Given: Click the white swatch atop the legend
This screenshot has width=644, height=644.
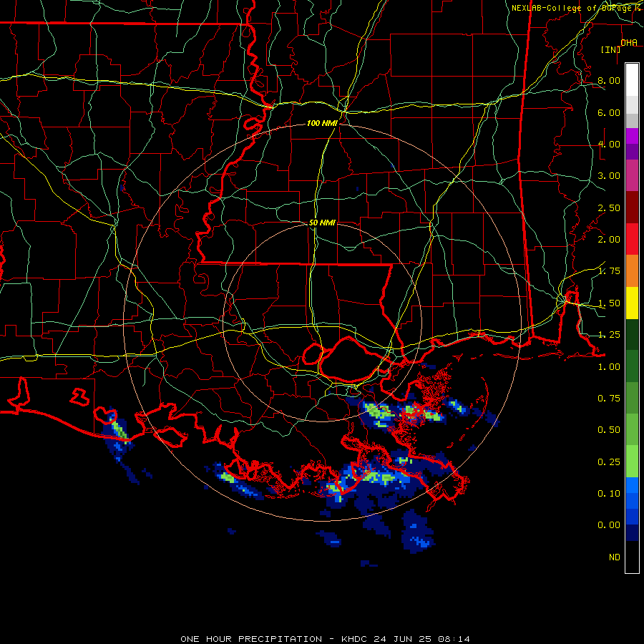Looking at the screenshot, I should tap(632, 79).
